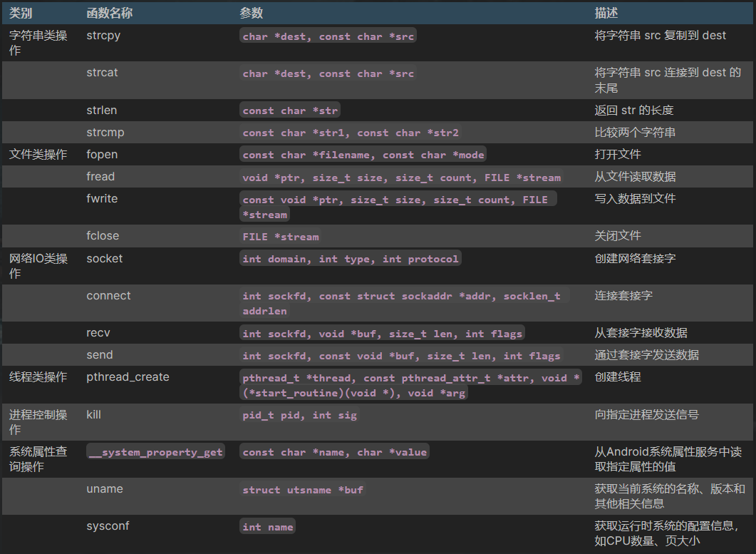
Task: Click the 'const char *str' parameter code
Action: tap(290, 111)
